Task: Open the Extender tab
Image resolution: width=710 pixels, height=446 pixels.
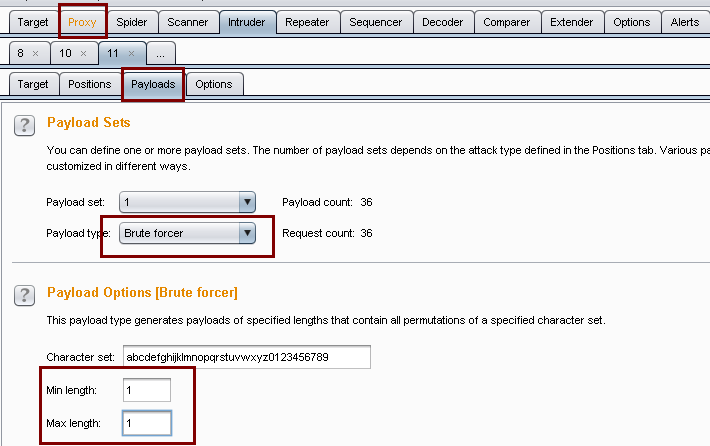Action: 571,22
